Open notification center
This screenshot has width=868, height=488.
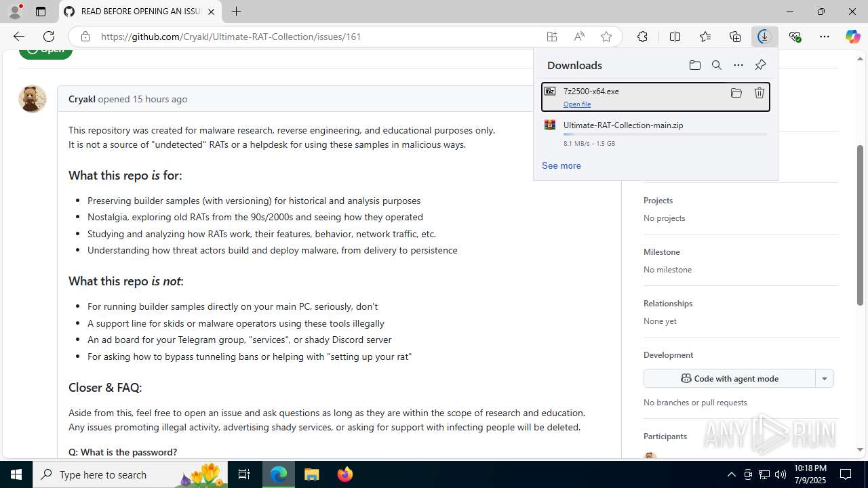click(x=846, y=474)
